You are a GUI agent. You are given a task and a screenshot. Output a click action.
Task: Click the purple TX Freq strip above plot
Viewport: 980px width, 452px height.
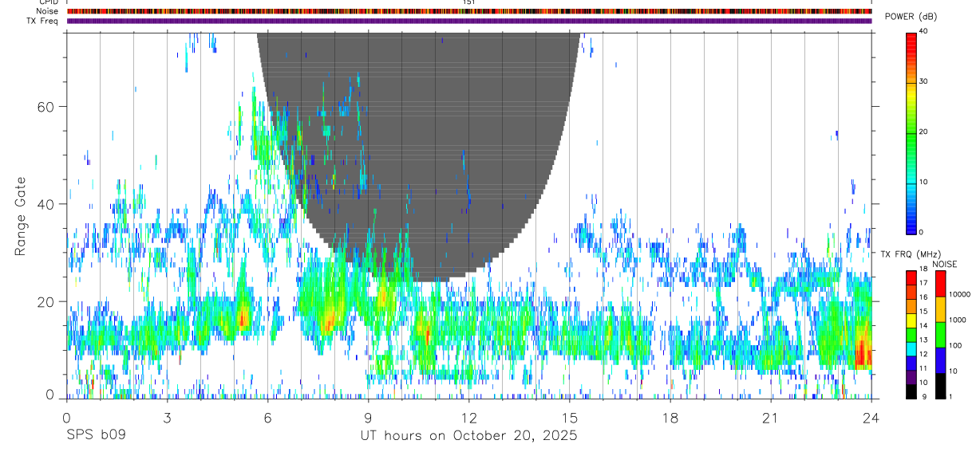[x=469, y=21]
